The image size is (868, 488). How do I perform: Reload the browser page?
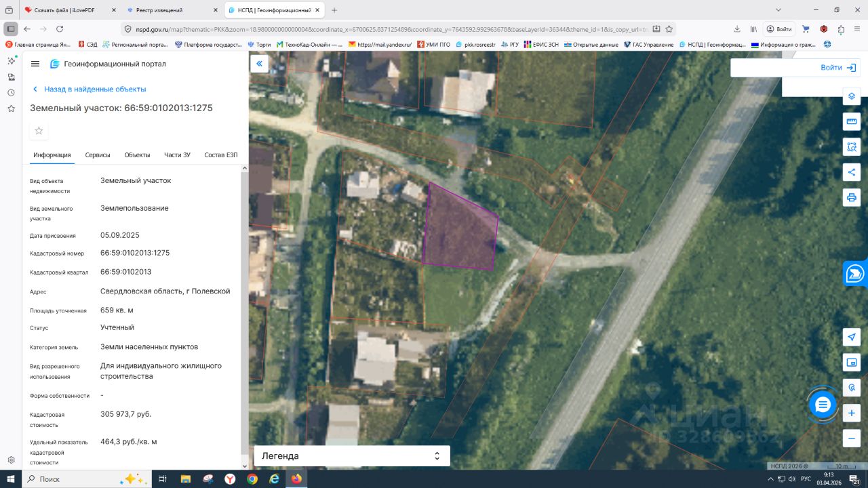coord(60,29)
